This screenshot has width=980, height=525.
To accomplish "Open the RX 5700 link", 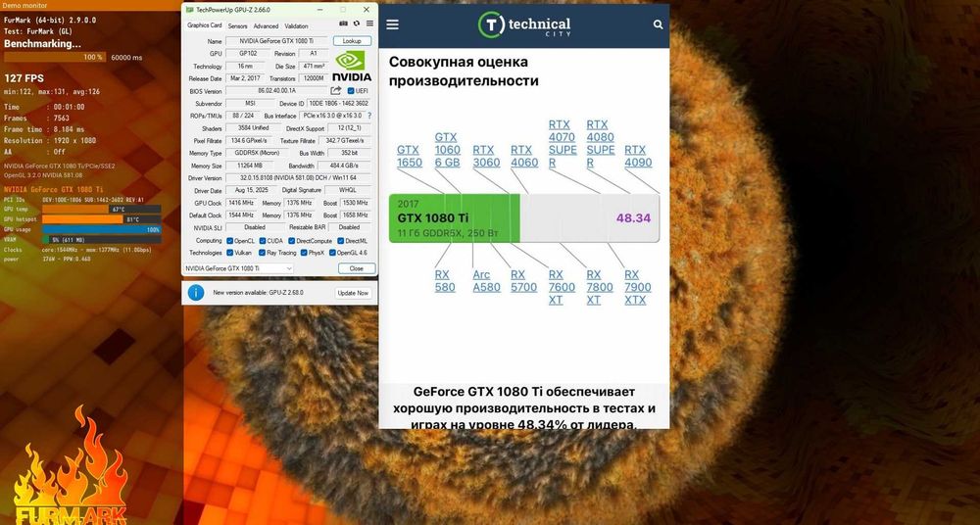I will pos(523,281).
